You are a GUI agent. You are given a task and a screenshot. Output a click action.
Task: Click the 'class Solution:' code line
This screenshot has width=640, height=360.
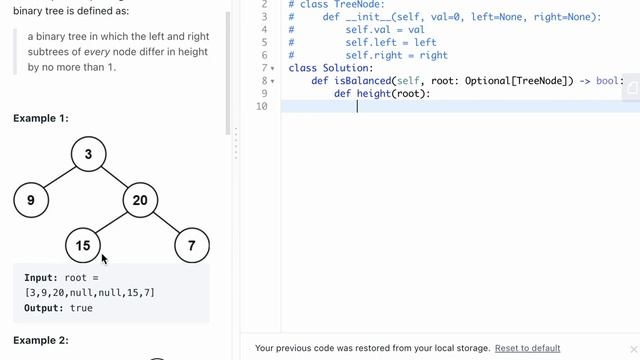click(331, 68)
